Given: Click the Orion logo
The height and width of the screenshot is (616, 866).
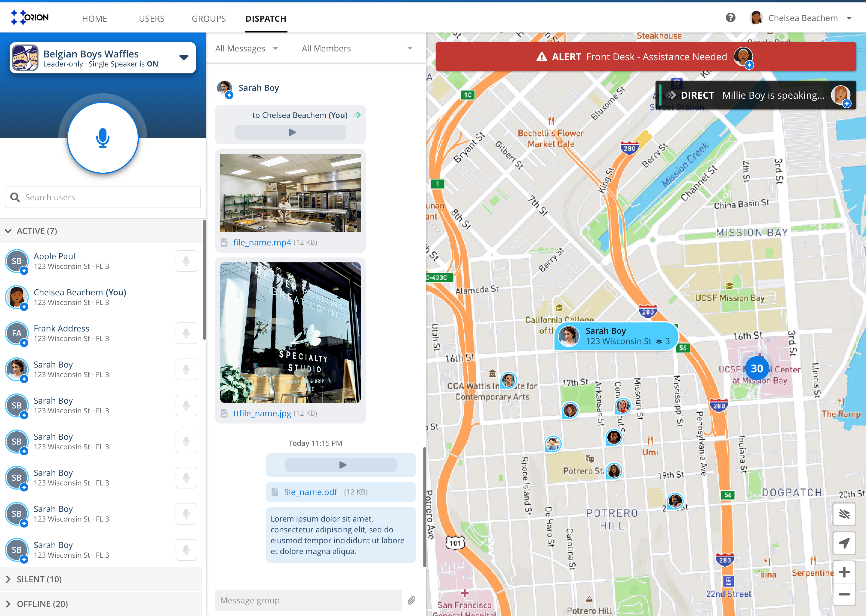Looking at the screenshot, I should click(29, 17).
